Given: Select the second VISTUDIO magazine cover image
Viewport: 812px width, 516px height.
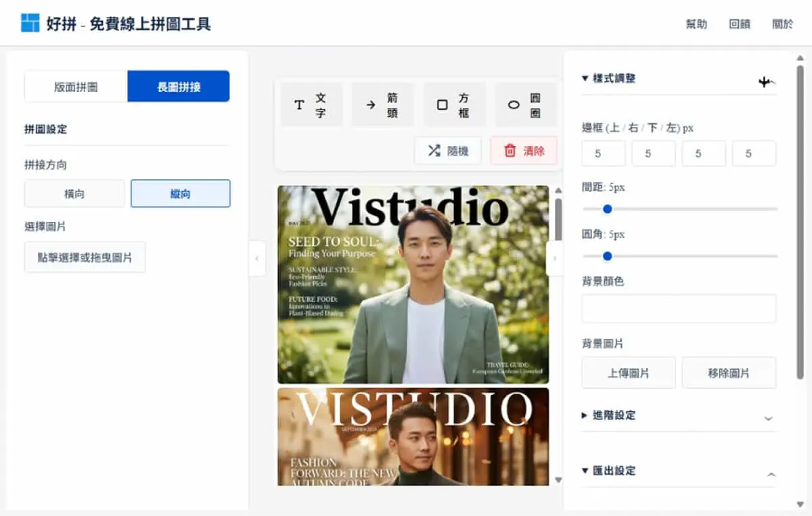Looking at the screenshot, I should click(x=413, y=436).
